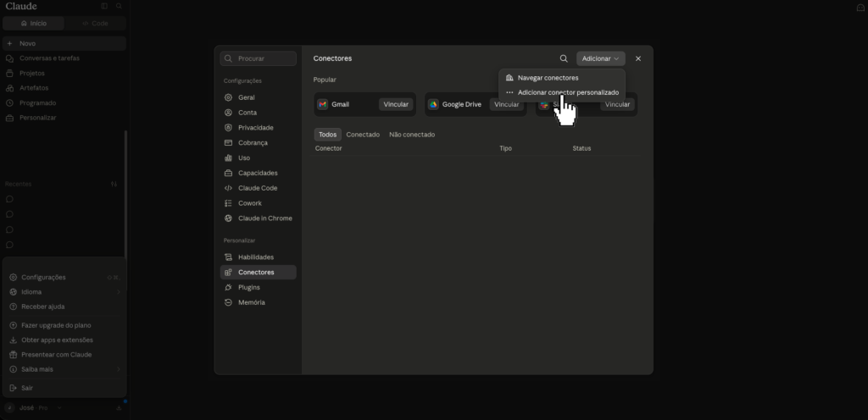868x420 pixels.
Task: Switch to Conectado filter tab
Action: pos(363,135)
